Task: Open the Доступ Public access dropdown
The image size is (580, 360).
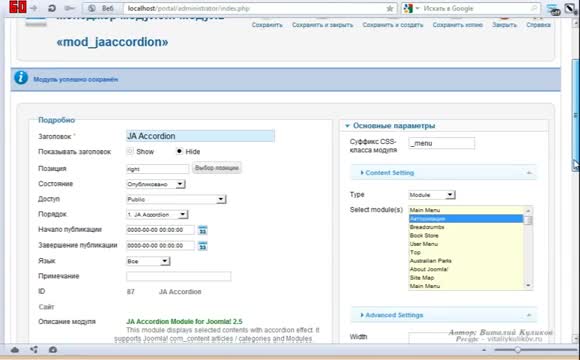Action: coord(176,199)
